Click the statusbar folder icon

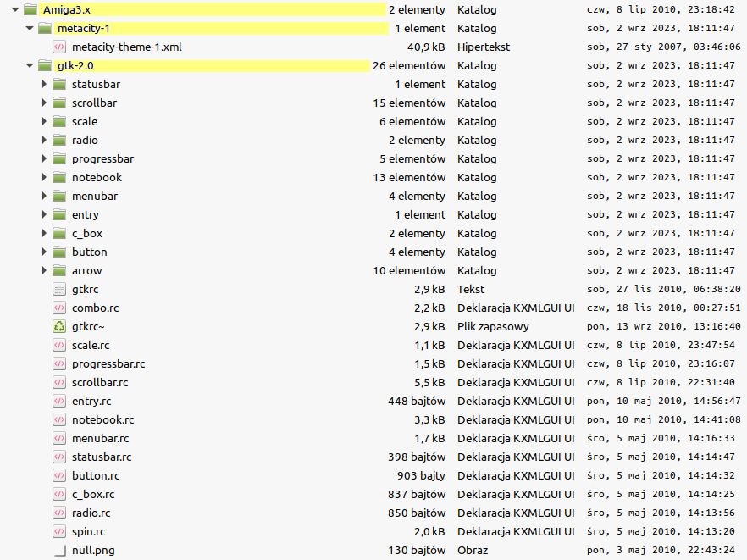tap(59, 85)
